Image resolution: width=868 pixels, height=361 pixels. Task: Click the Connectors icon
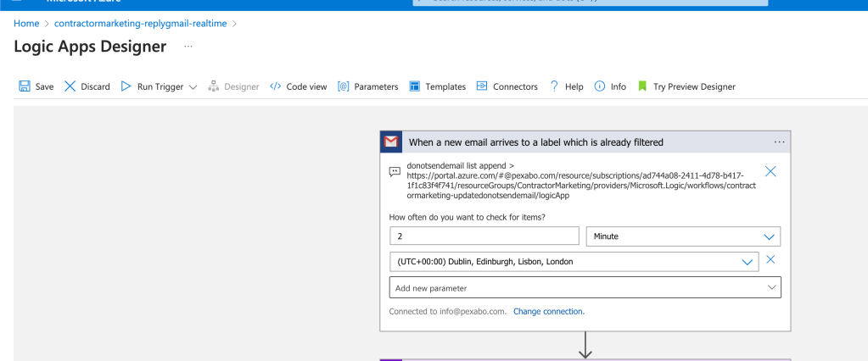pos(482,86)
